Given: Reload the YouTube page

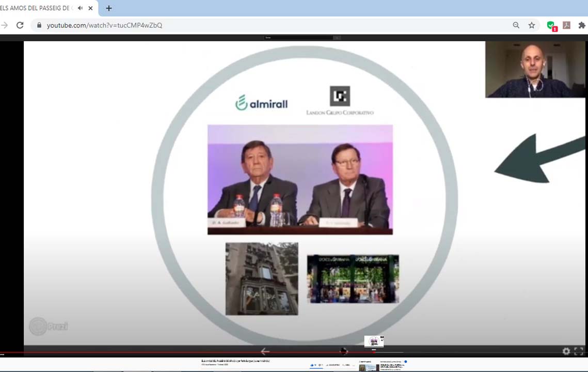Looking at the screenshot, I should [x=20, y=25].
